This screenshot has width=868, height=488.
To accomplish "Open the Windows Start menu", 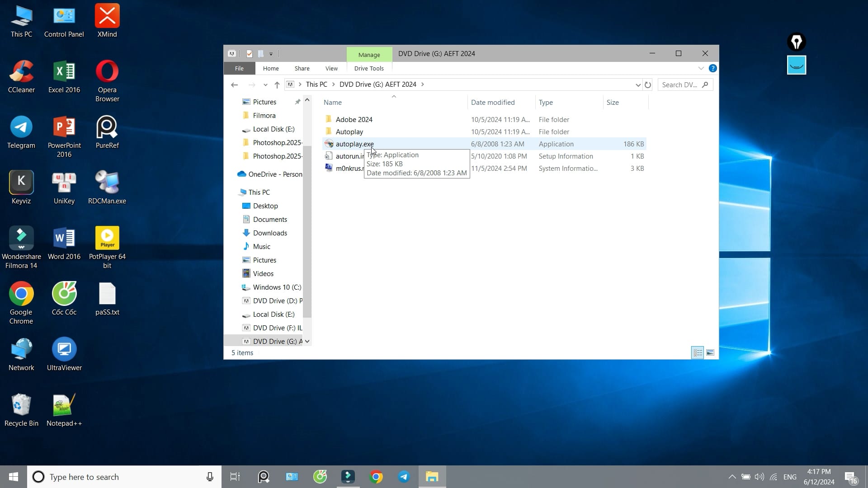I will pos(14,477).
